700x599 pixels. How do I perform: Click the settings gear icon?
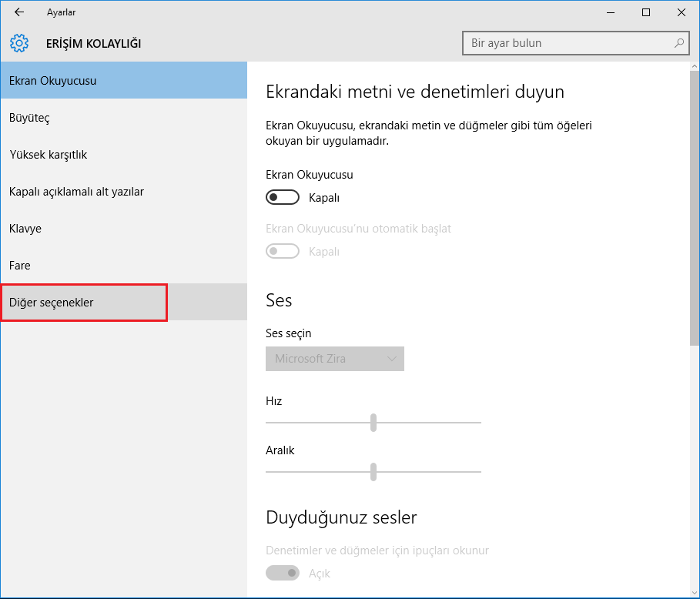tap(19, 43)
